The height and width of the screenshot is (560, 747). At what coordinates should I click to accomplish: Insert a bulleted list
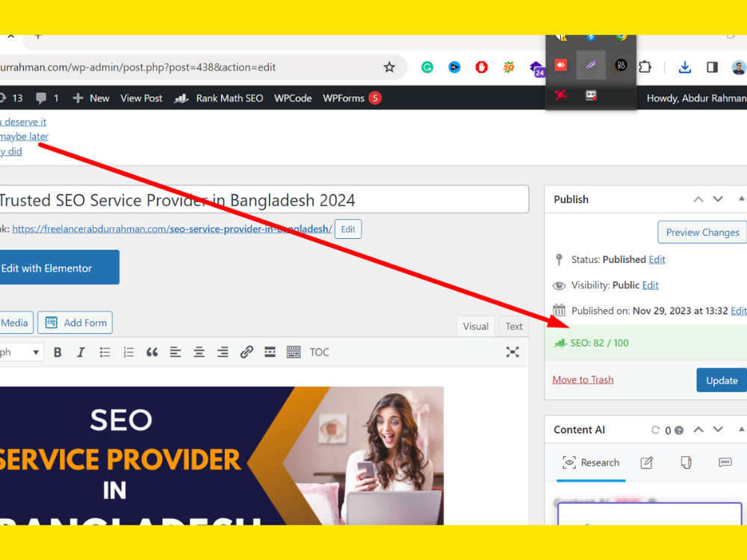click(105, 352)
